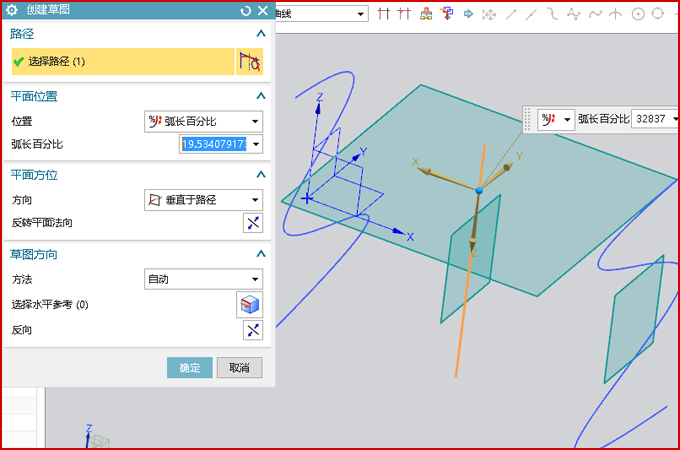Open the 位置 dropdown showing 弧长百分比
Image resolution: width=680 pixels, height=450 pixels.
pyautogui.click(x=203, y=121)
